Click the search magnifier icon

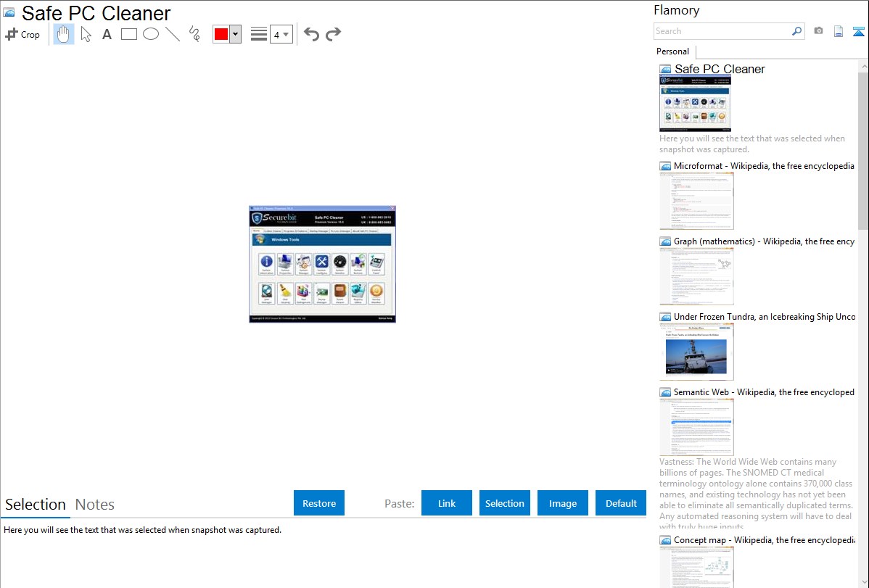coord(796,31)
